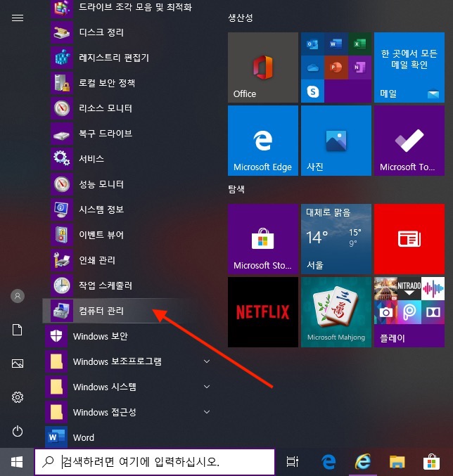Open Documents from the Start sidebar

[18, 330]
